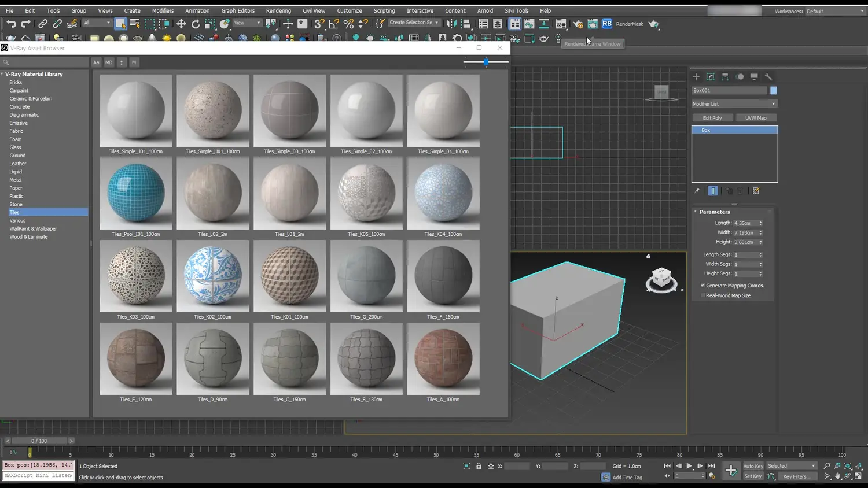Enable Real-World Map Size checkbox

click(703, 295)
